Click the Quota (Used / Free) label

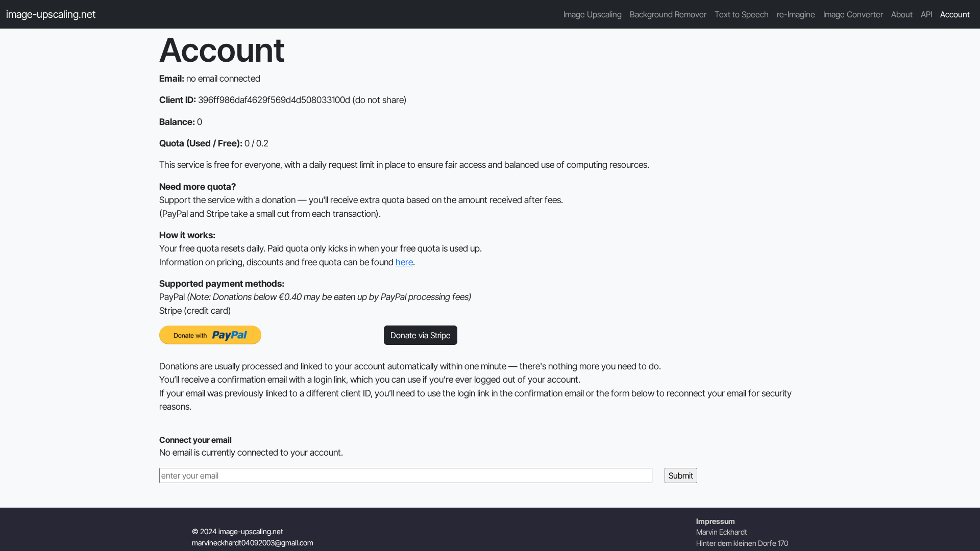point(200,143)
